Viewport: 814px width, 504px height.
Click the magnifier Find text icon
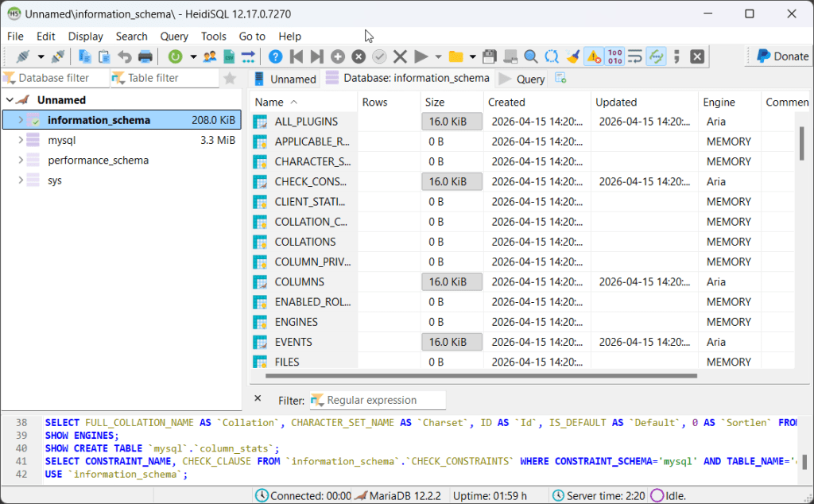530,56
